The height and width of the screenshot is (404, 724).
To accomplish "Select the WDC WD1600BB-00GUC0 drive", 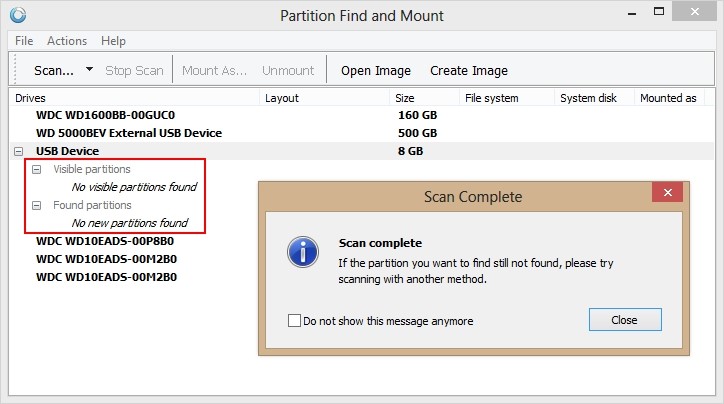I will pos(105,115).
